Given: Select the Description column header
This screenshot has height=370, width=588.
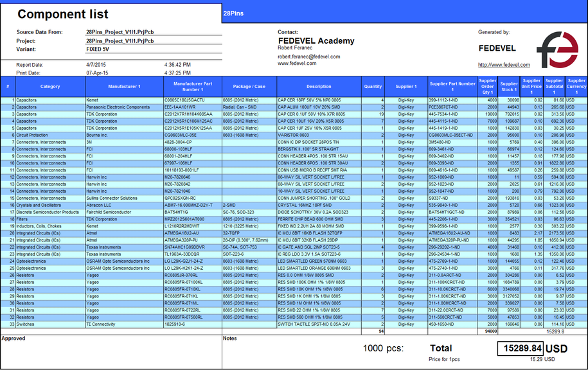Looking at the screenshot, I should (x=319, y=87).
